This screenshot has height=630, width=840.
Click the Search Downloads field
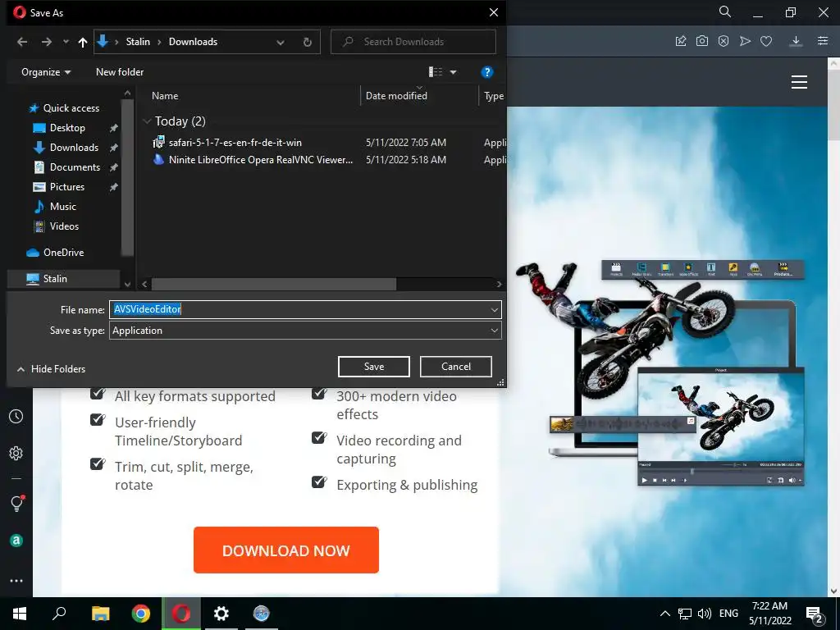pyautogui.click(x=413, y=42)
